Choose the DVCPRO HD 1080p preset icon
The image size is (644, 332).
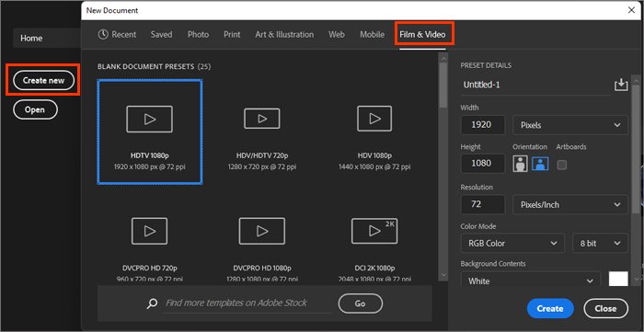click(x=262, y=231)
